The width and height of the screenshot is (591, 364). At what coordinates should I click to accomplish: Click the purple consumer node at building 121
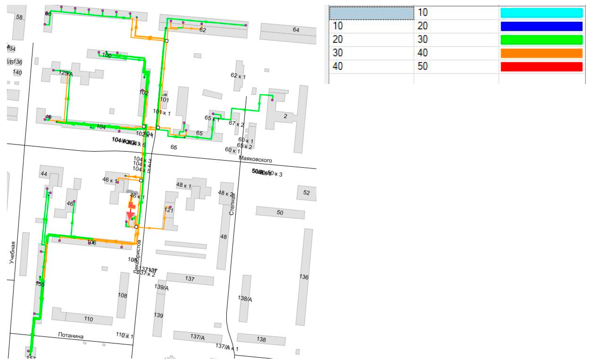pos(170,207)
